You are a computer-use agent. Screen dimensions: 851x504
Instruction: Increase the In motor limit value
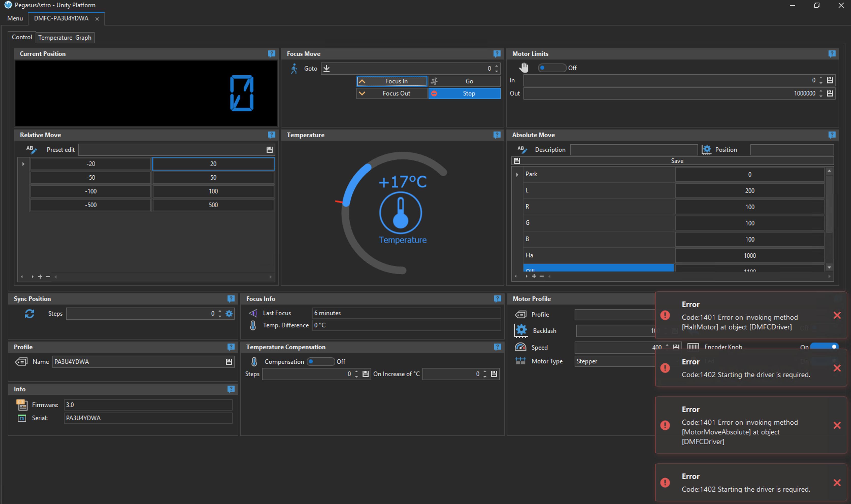821,78
